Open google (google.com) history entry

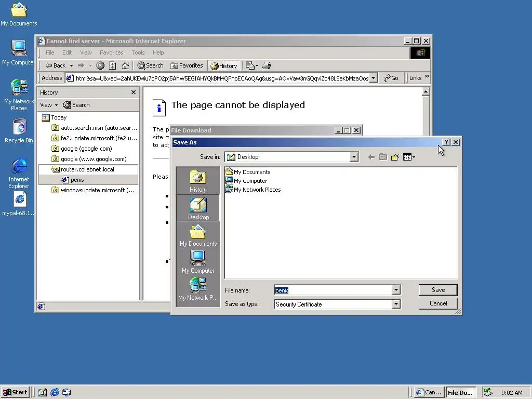tap(82, 149)
